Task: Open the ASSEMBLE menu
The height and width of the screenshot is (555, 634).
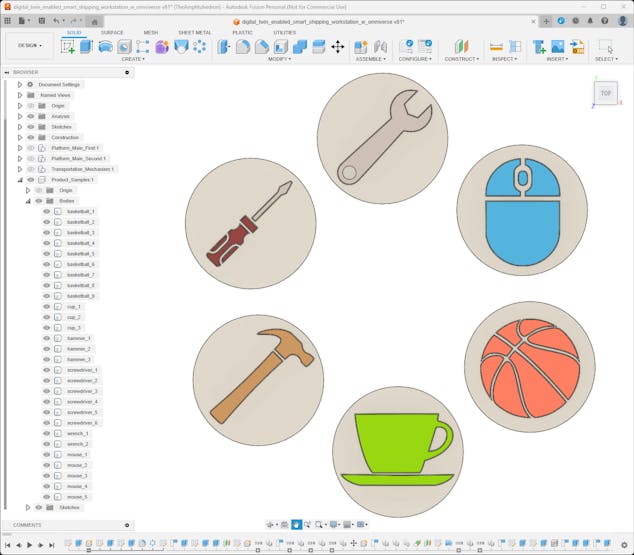Action: tap(370, 59)
